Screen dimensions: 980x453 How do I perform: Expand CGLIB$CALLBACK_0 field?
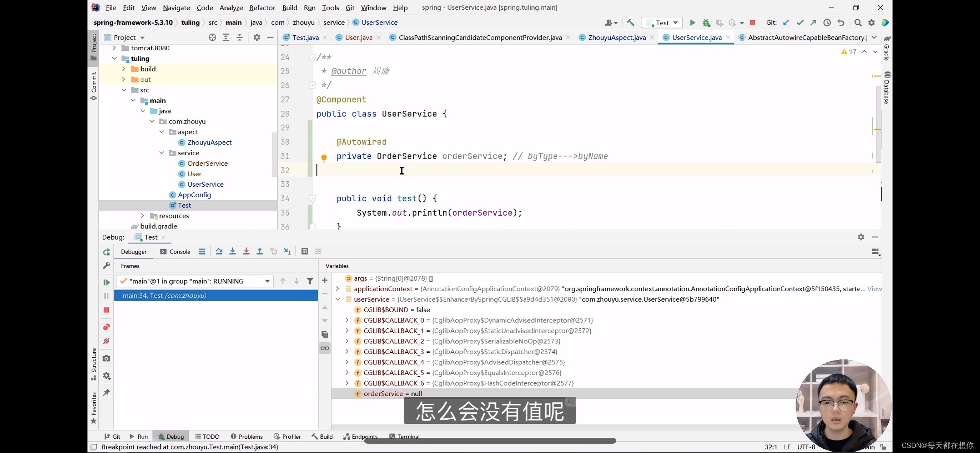pos(347,320)
